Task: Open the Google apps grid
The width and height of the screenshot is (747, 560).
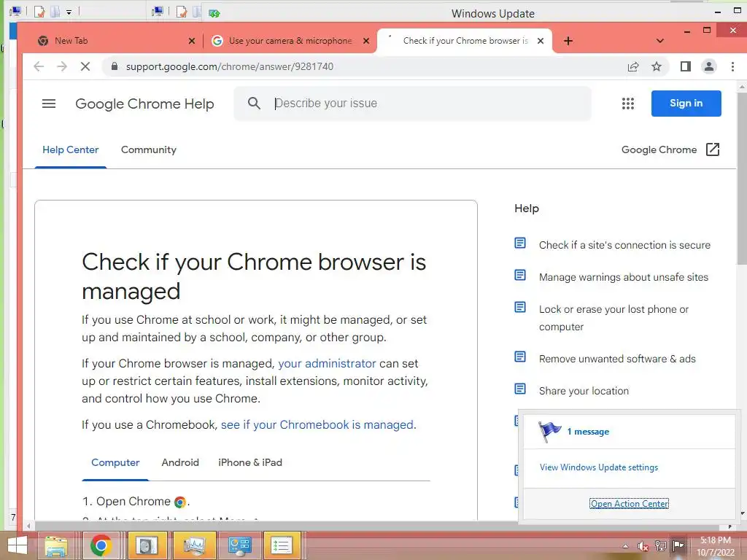Action: 628,104
